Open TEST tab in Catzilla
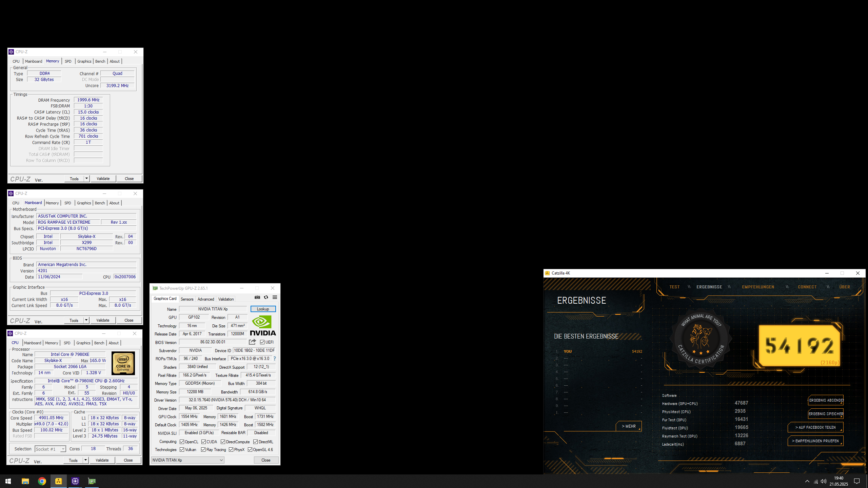 point(674,287)
